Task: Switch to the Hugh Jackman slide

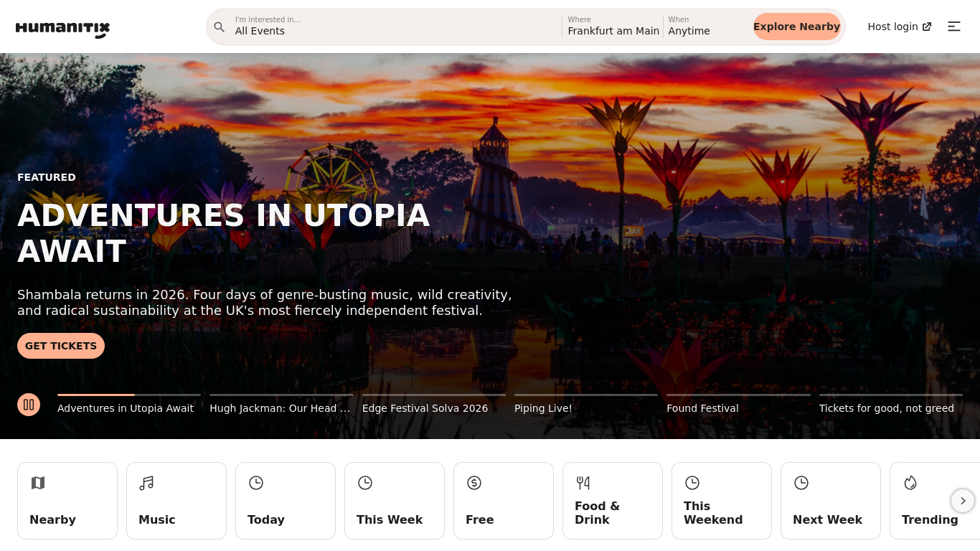Action: [x=281, y=405]
